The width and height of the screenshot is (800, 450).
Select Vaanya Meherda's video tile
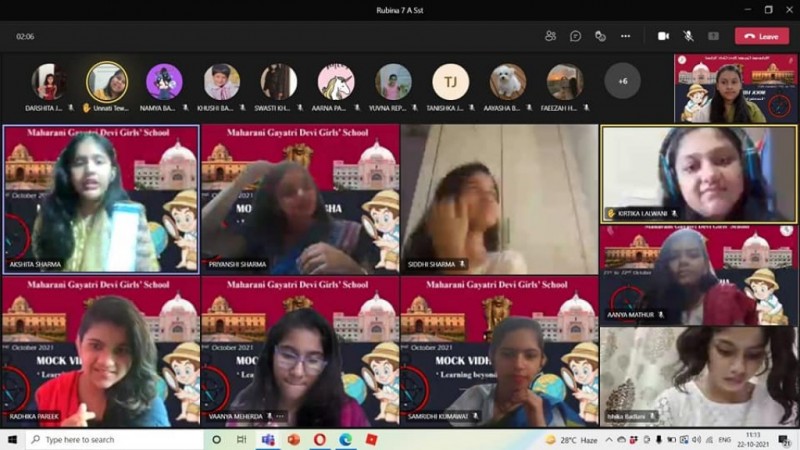[x=300, y=351]
